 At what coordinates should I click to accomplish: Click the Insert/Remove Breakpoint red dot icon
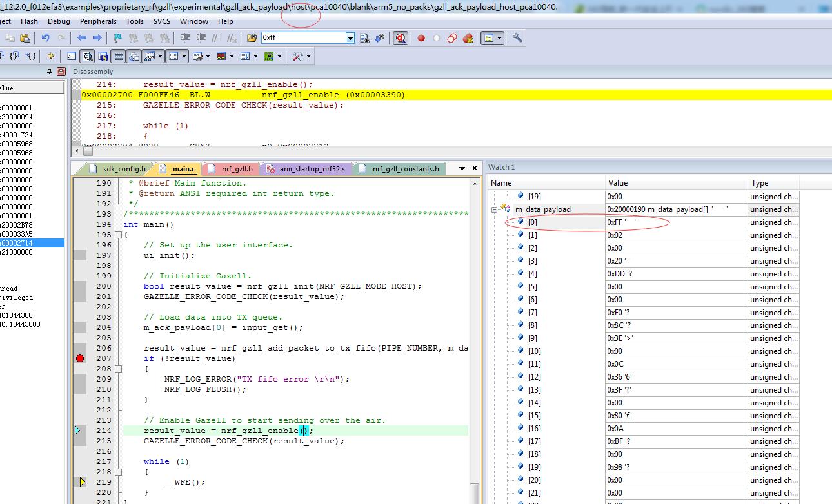click(421, 38)
